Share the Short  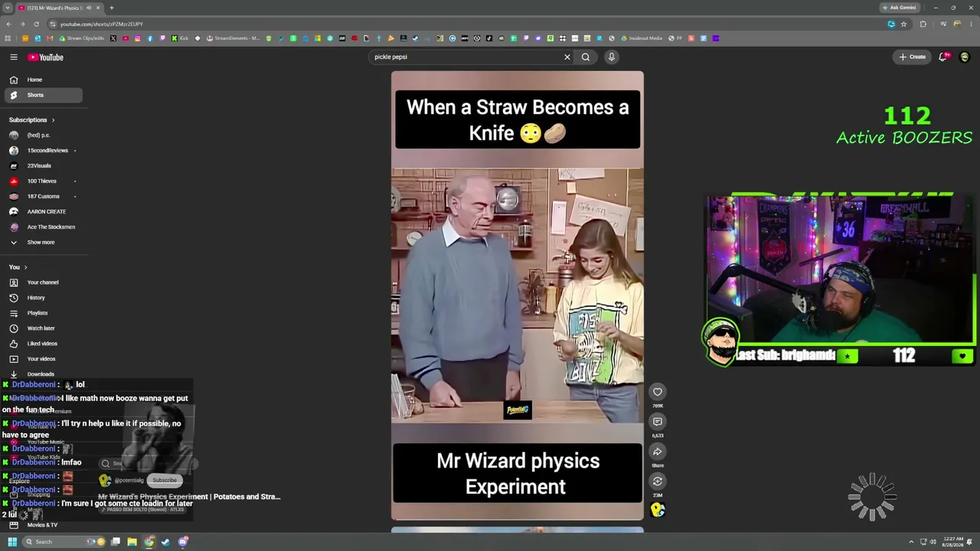click(658, 452)
